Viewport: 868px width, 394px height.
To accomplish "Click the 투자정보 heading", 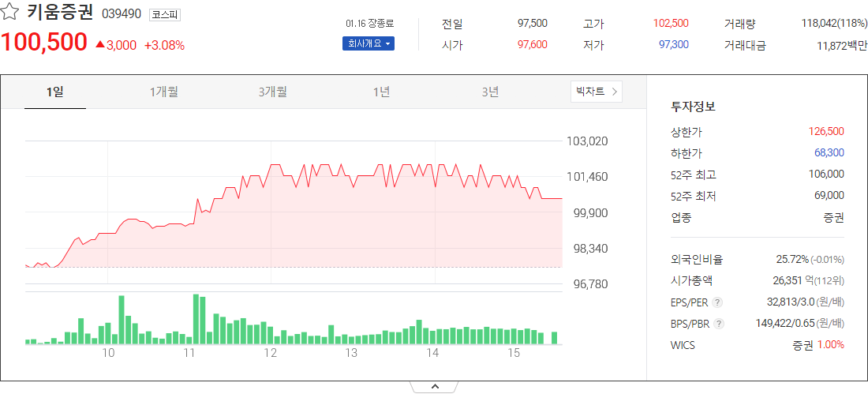I will 693,107.
